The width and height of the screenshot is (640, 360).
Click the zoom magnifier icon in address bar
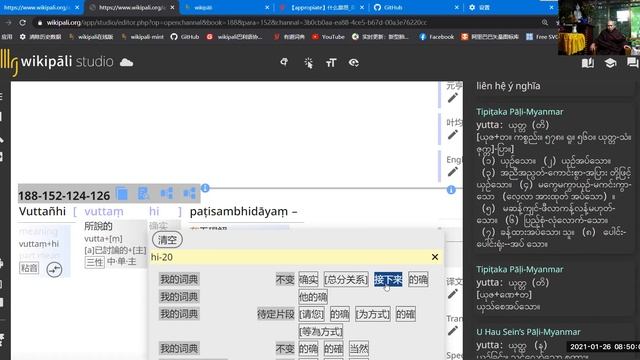point(545,22)
